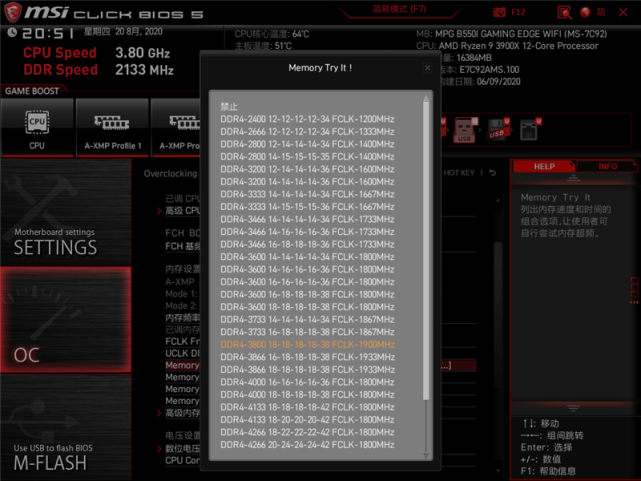Open M-FLASH BIOS flashing section
The height and width of the screenshot is (481, 641).
[66, 427]
